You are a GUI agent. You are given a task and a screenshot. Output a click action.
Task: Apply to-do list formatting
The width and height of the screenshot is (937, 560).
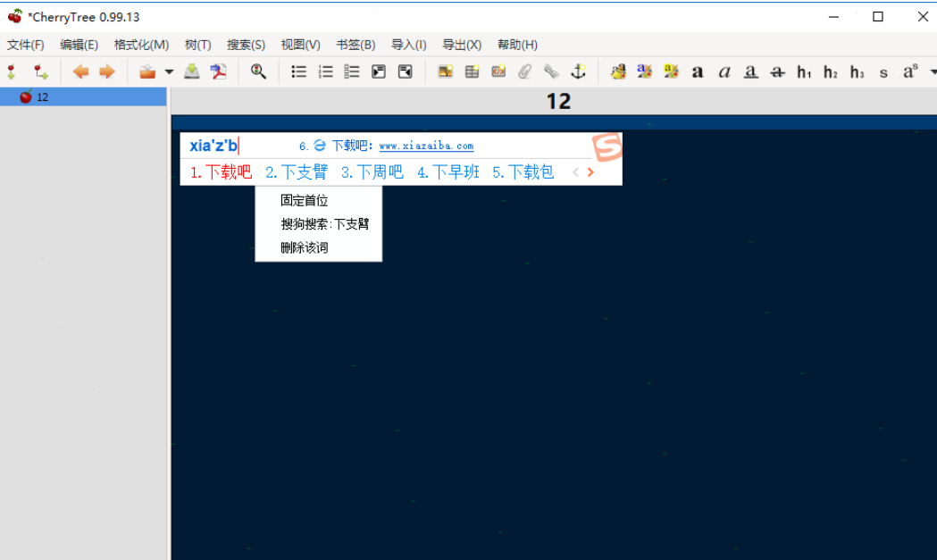352,71
